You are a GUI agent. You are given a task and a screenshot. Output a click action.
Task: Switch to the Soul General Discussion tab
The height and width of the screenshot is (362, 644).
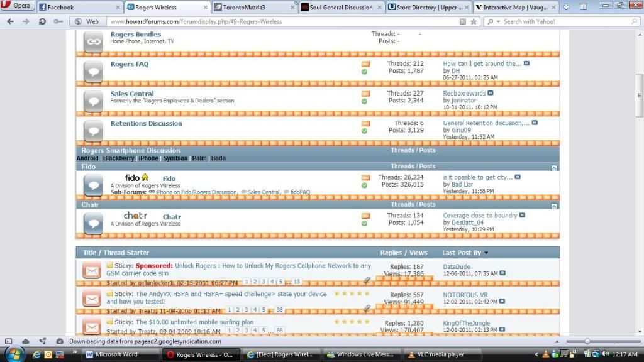click(x=341, y=7)
